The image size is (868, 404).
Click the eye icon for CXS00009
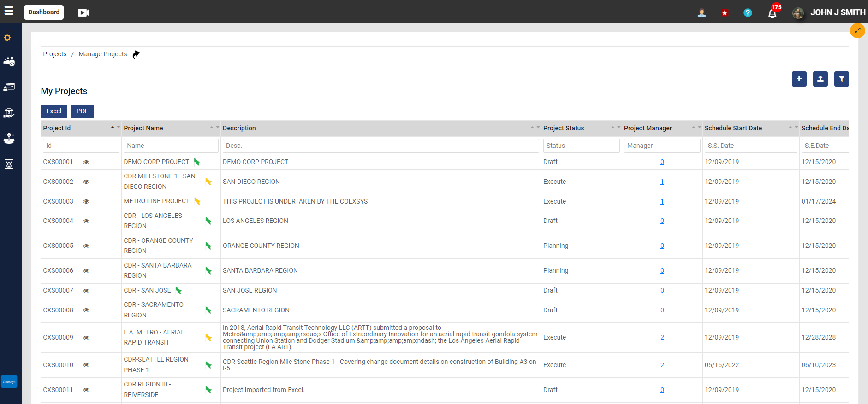click(x=86, y=338)
